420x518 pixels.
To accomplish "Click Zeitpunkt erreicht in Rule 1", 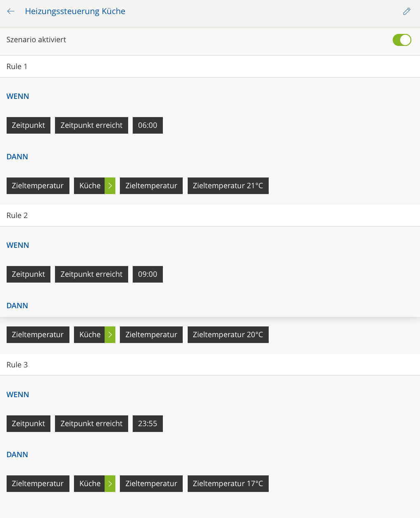I will pyautogui.click(x=91, y=125).
